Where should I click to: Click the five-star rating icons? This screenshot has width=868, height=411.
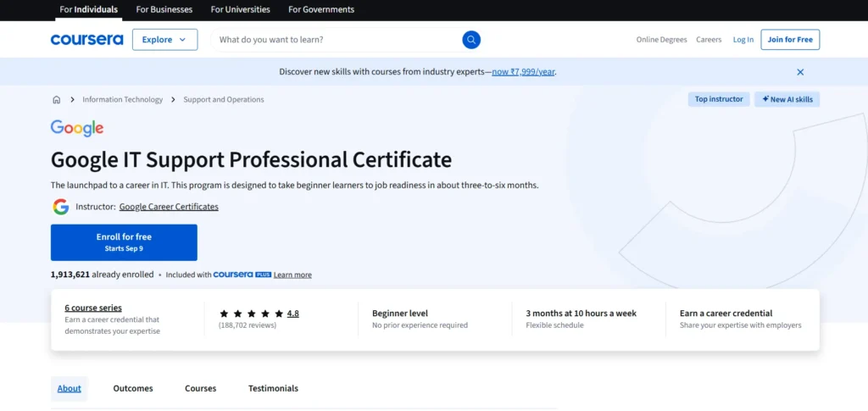pos(250,314)
